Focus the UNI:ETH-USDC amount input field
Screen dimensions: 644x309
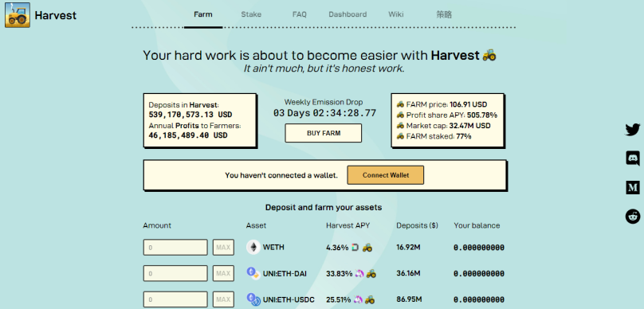(x=175, y=299)
